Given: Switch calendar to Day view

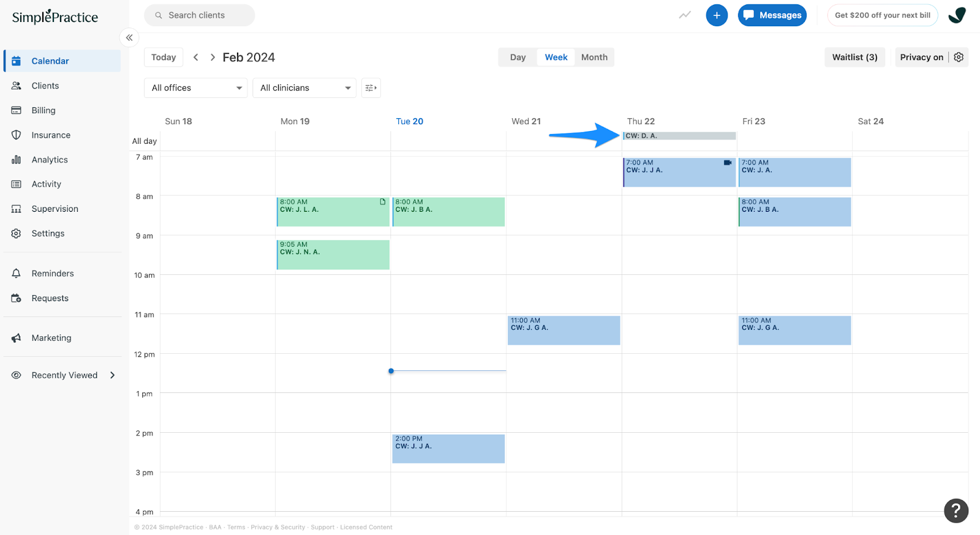Looking at the screenshot, I should pyautogui.click(x=518, y=58).
